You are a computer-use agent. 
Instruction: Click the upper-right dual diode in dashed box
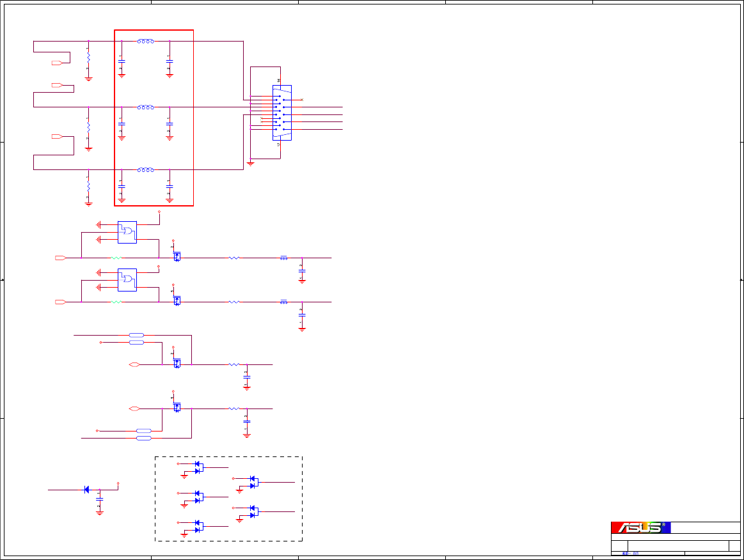pyautogui.click(x=254, y=482)
